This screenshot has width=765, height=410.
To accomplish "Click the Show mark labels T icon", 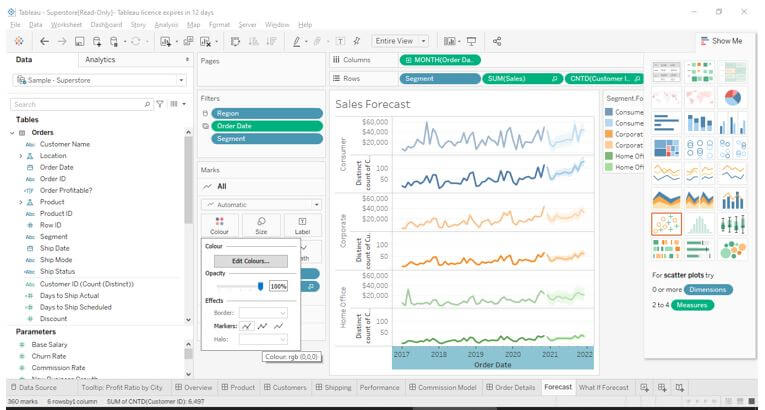I will 341,41.
